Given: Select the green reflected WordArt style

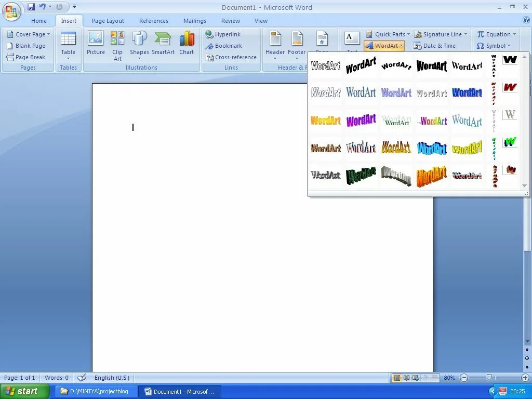Looking at the screenshot, I should point(396,121).
